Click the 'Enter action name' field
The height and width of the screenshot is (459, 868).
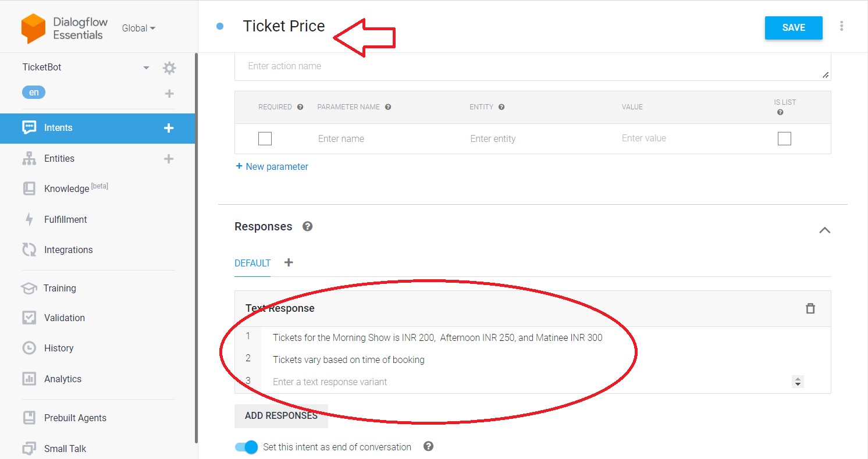pyautogui.click(x=407, y=66)
